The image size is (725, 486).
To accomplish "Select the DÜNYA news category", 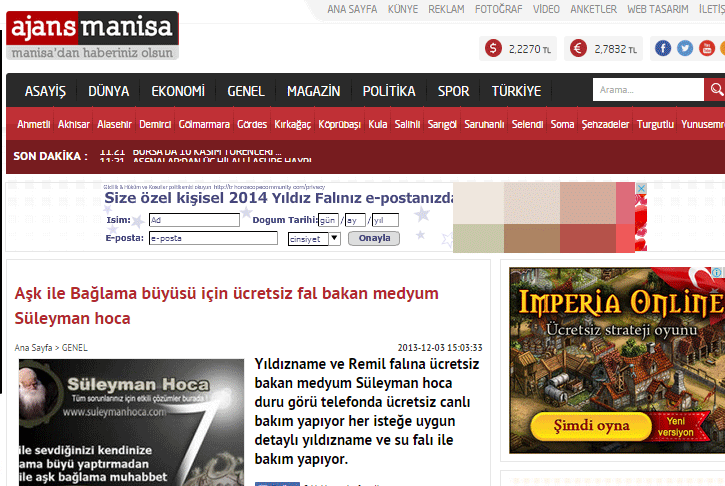I will (109, 91).
